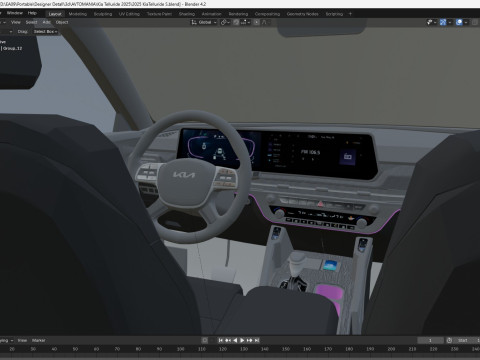Open the Global transform orientation dropdown
The image size is (480, 360).
coord(204,22)
